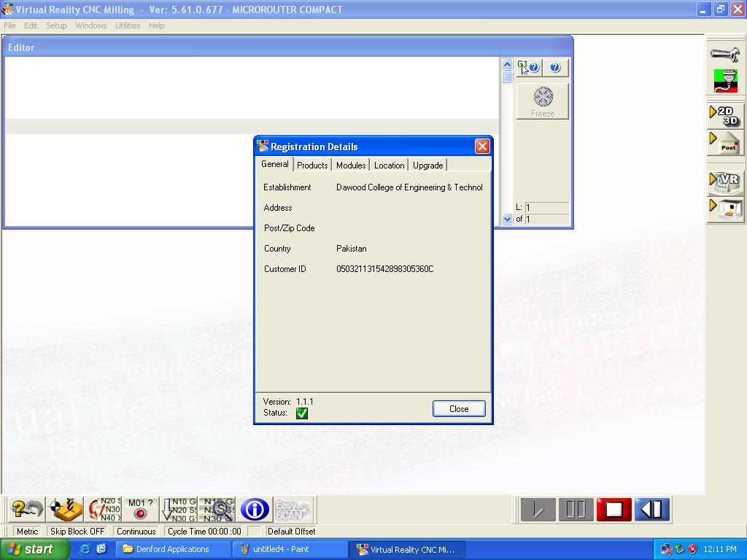Close Registration Details via red X
This screenshot has height=560, width=747.
click(x=482, y=146)
